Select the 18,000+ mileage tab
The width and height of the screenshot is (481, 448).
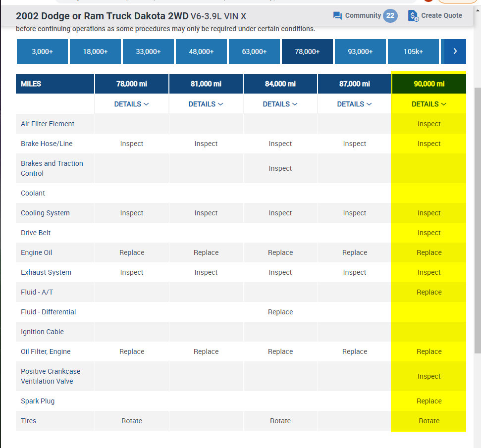click(x=96, y=51)
